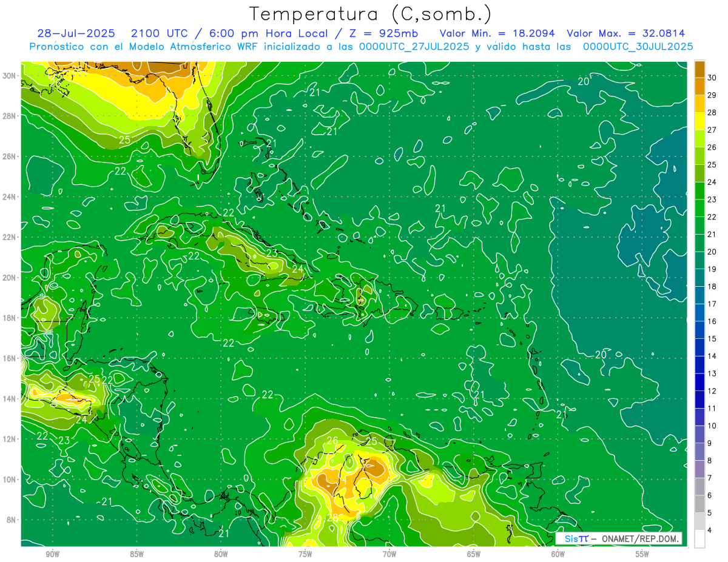Click the 10N latitude axis label
This screenshot has height=562, width=728.
click(x=9, y=480)
